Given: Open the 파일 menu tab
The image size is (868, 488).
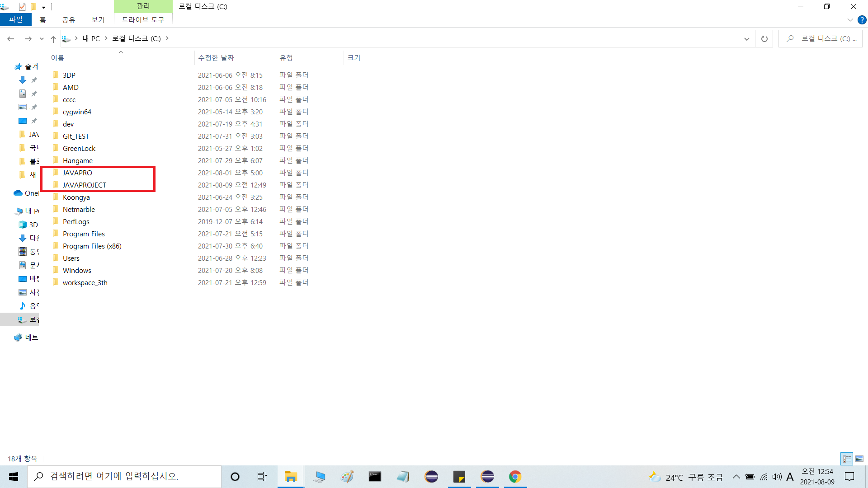Looking at the screenshot, I should click(16, 19).
